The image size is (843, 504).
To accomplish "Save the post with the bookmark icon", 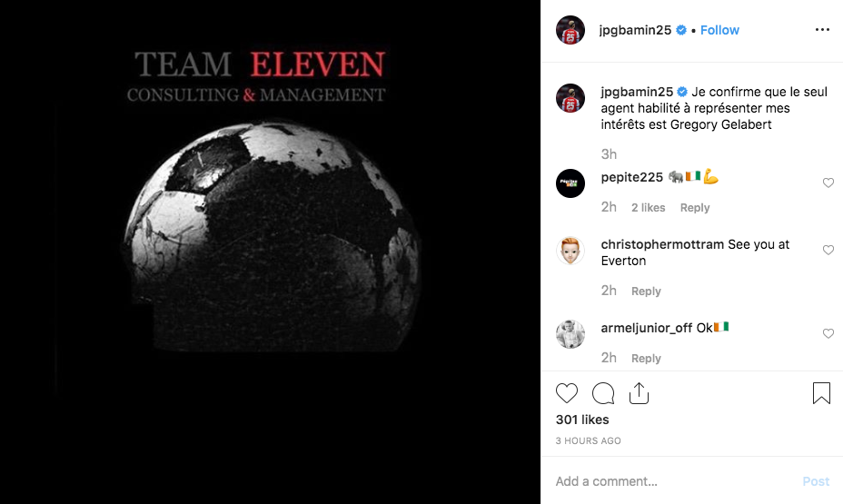I will coord(821,393).
